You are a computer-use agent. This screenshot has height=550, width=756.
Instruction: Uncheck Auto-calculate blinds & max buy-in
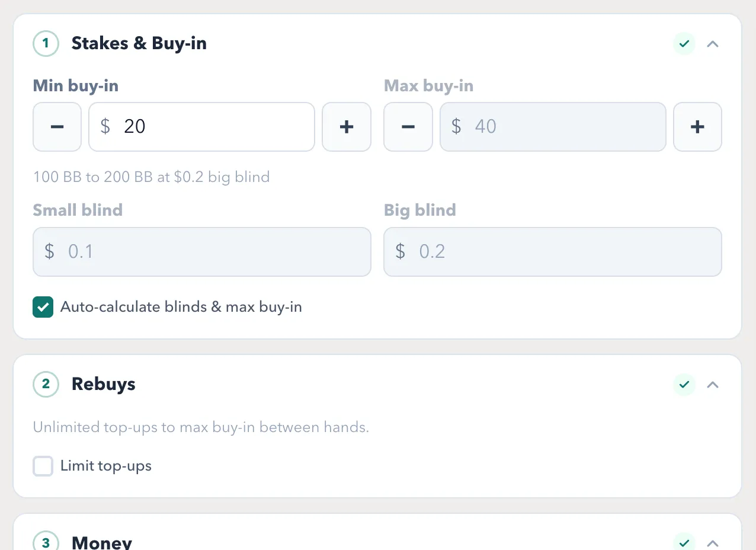[43, 307]
